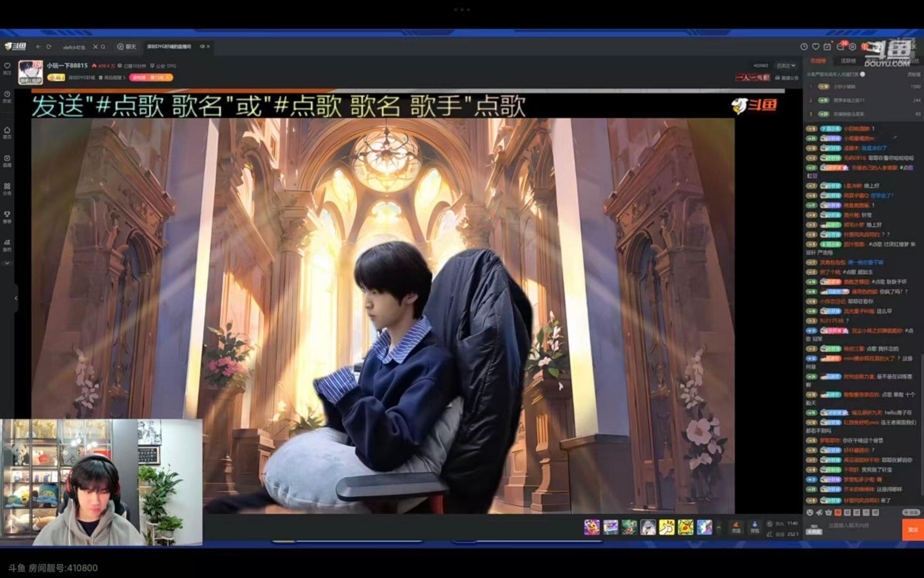924x578 pixels.
Task: Click the heart follow icon in left sidebar
Action: coord(7,69)
